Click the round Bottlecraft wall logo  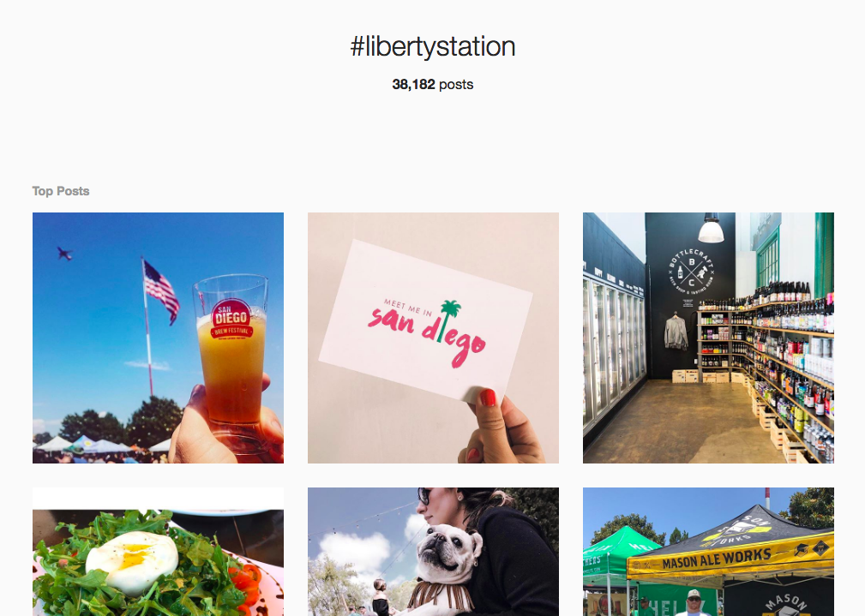(x=691, y=270)
